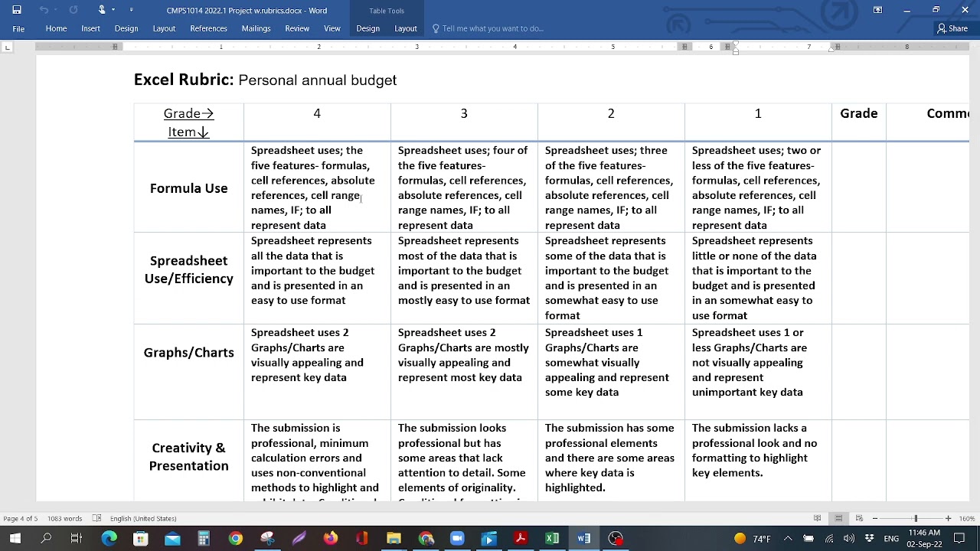
Task: Switch to the Mailings tab
Action: pos(256,28)
